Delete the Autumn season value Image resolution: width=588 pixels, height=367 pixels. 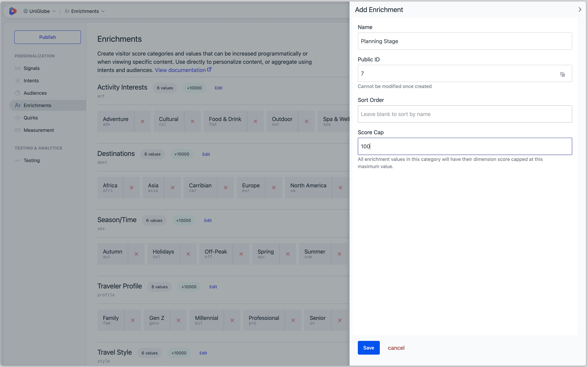tap(136, 254)
